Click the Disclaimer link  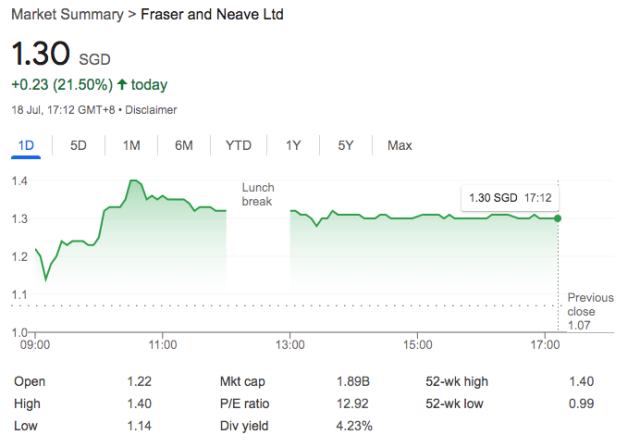(153, 109)
